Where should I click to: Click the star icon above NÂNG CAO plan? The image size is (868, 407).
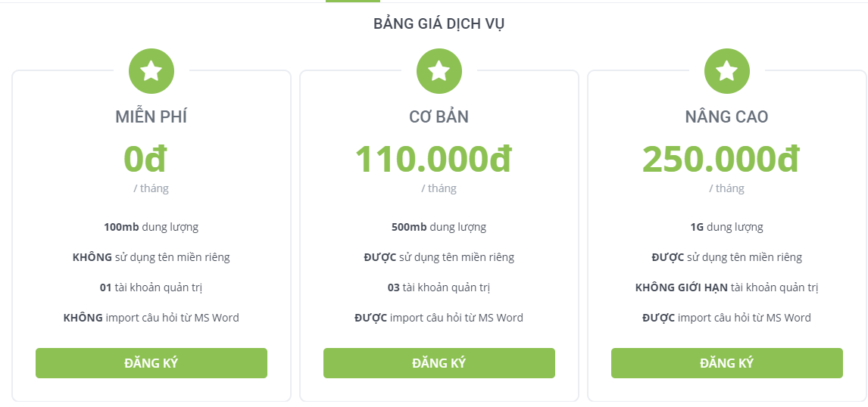click(727, 71)
